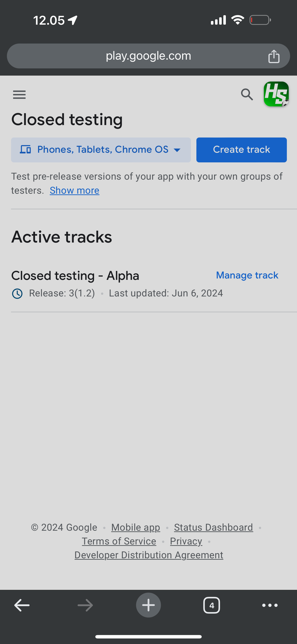Open the browser three-dot more menu

270,605
